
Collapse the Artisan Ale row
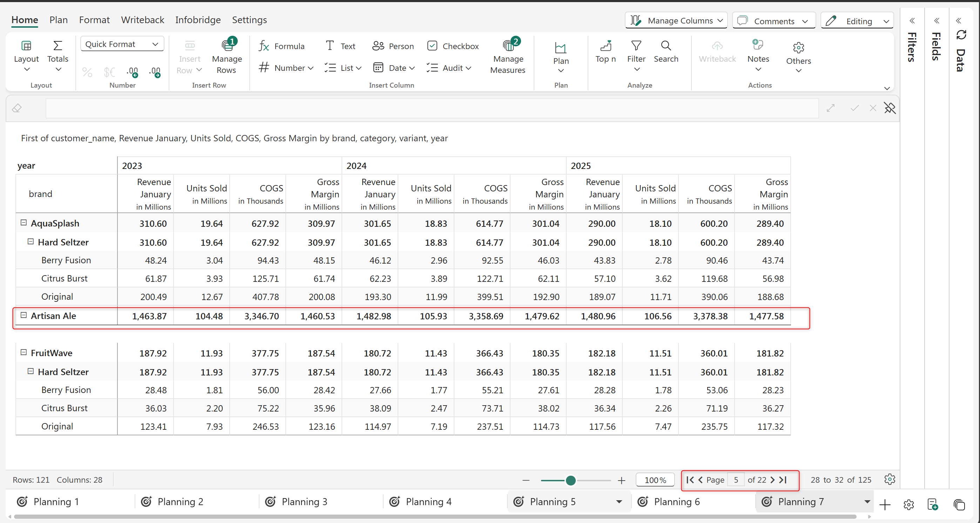pyautogui.click(x=23, y=316)
